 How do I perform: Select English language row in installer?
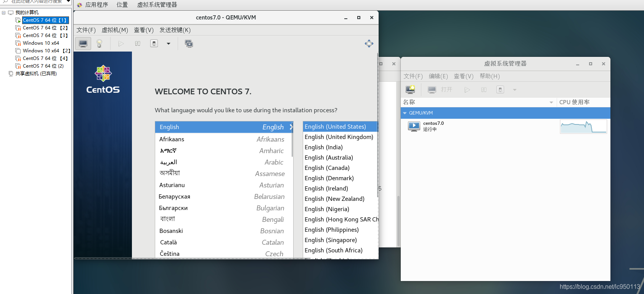coord(224,127)
